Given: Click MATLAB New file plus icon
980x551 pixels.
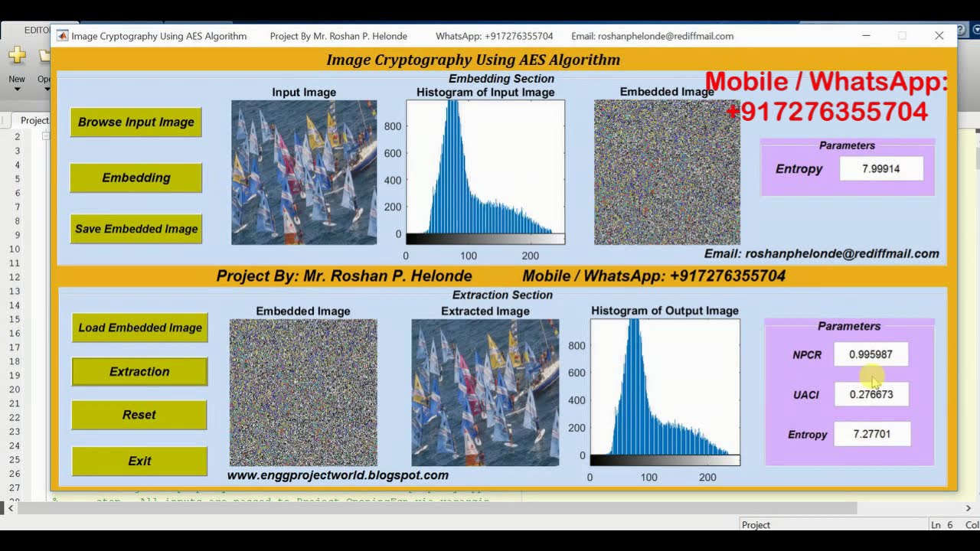Looking at the screenshot, I should coord(17,55).
